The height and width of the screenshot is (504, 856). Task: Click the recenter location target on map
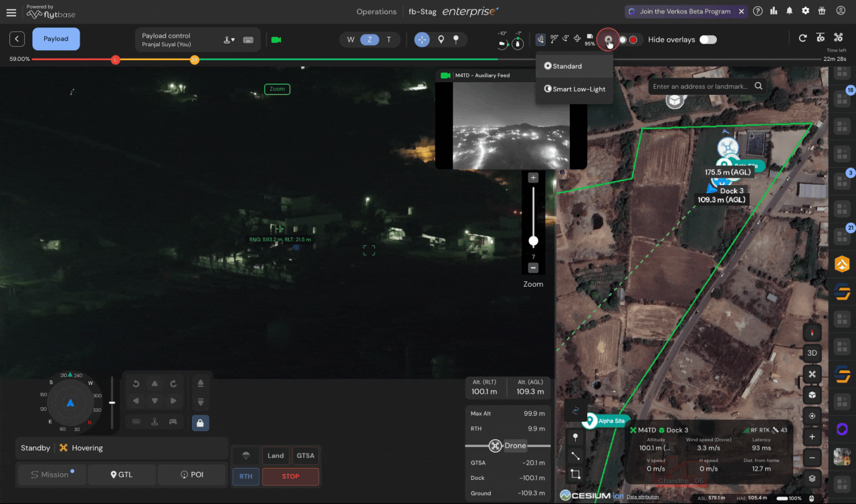pyautogui.click(x=813, y=416)
